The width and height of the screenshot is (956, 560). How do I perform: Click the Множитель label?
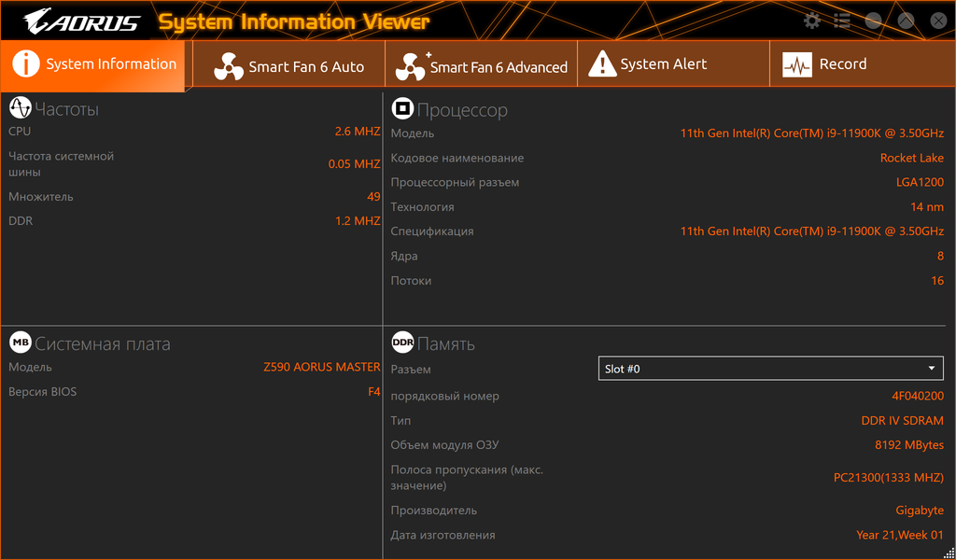[41, 196]
